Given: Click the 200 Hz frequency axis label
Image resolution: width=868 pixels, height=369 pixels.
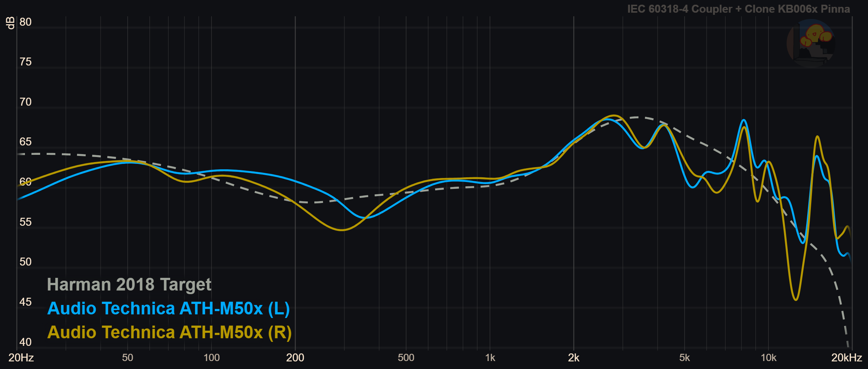Looking at the screenshot, I should coord(295,358).
